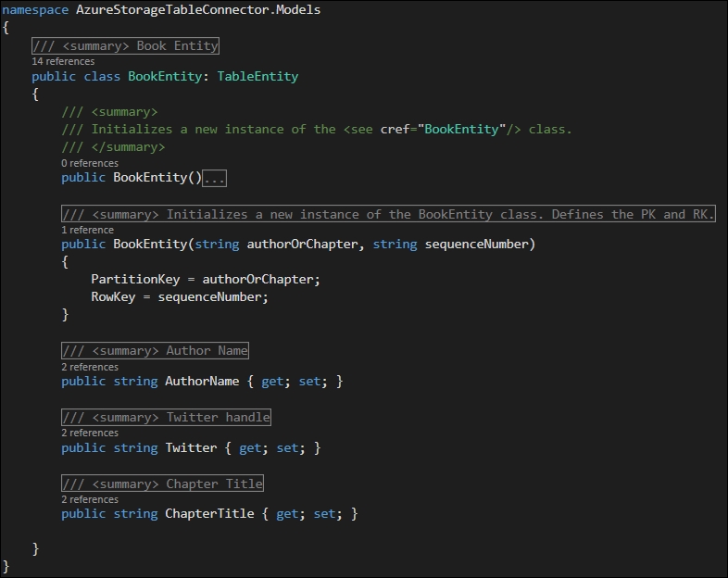Expand the collapsed "Twitter handle" summary comment
The width and height of the screenshot is (728, 578).
coord(166,418)
